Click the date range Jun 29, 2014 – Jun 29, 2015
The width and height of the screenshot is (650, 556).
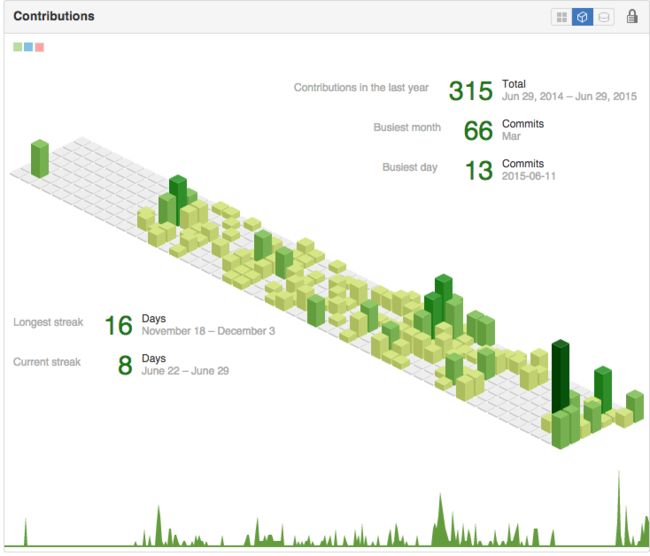pos(569,97)
